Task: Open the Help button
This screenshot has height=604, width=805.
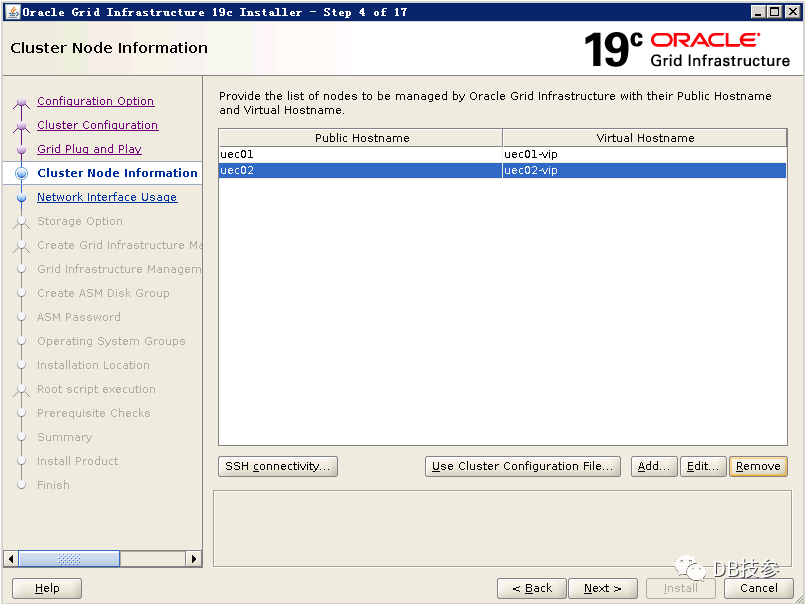Action: [47, 589]
